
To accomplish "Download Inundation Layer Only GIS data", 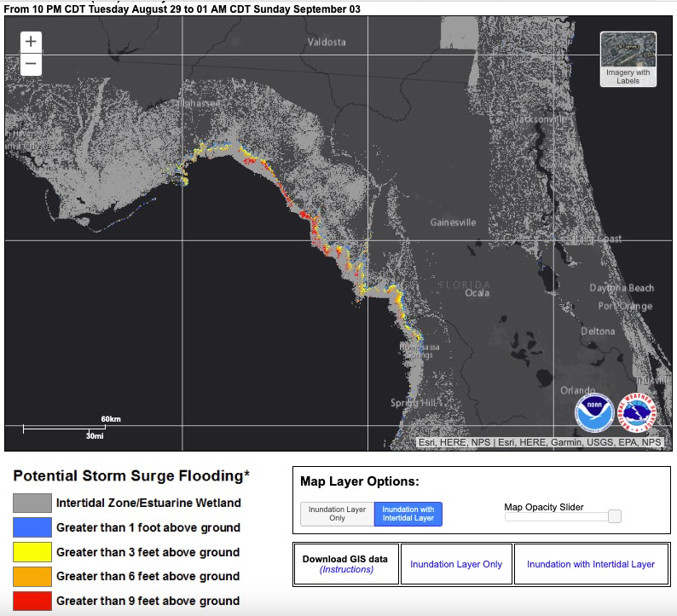I will click(x=456, y=564).
